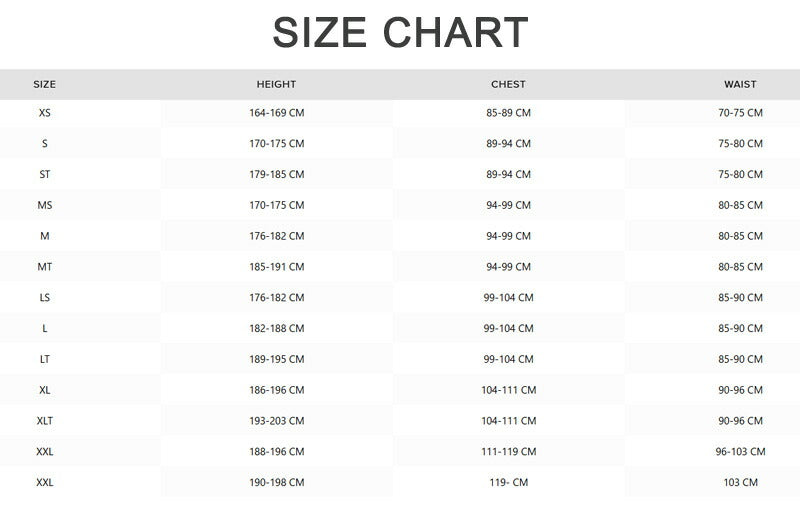This screenshot has height=530, width=800.
Task: Click the 111-119 CM chest cell
Action: point(508,452)
